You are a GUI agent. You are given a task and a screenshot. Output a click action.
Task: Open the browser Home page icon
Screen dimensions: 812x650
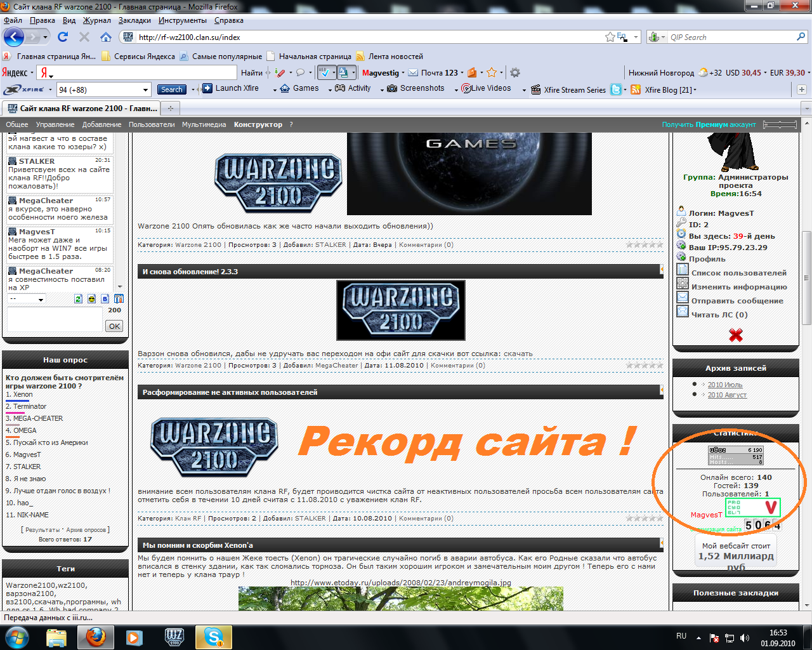(x=106, y=37)
